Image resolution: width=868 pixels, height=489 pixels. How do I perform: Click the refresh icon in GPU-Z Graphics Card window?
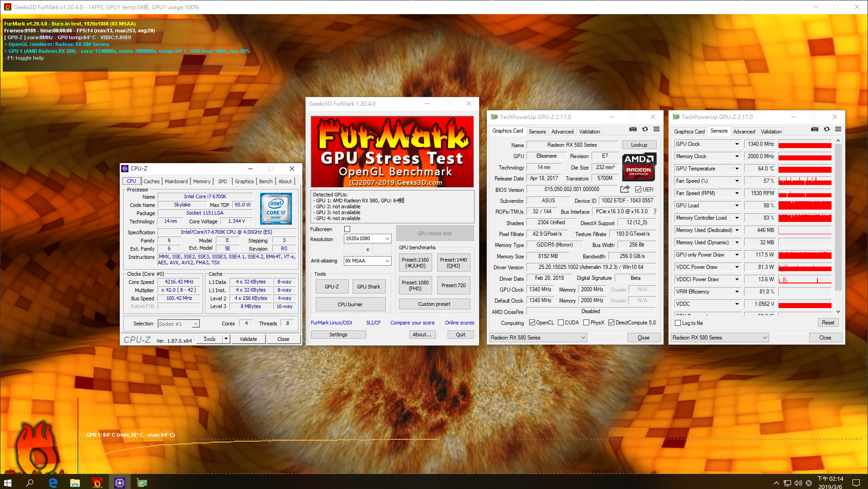(645, 129)
